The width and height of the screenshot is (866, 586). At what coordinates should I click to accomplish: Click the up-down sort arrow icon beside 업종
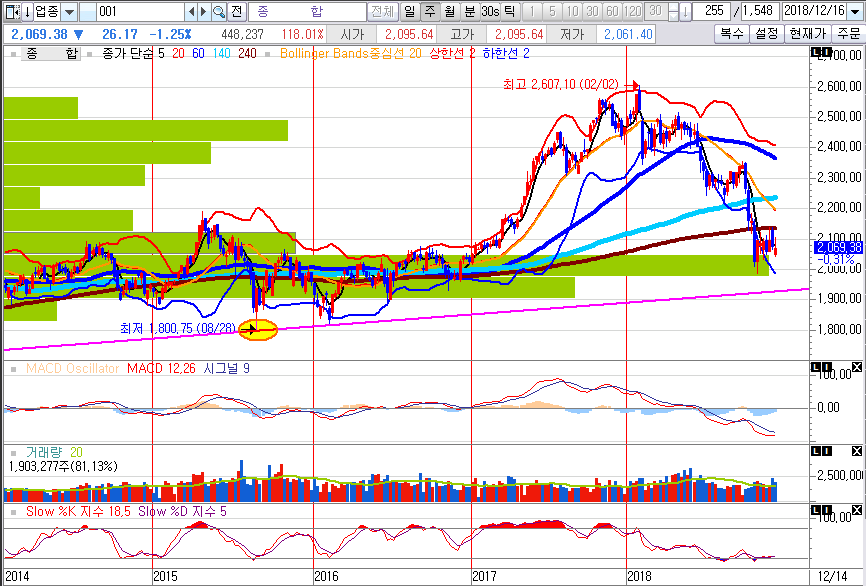26,12
